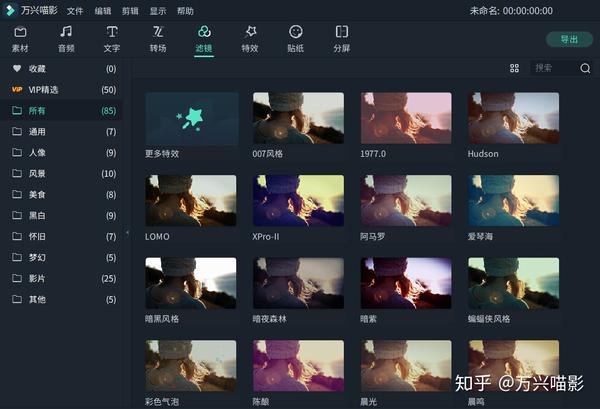
Task: Open the 转场 transitions tab icon
Action: 158,32
